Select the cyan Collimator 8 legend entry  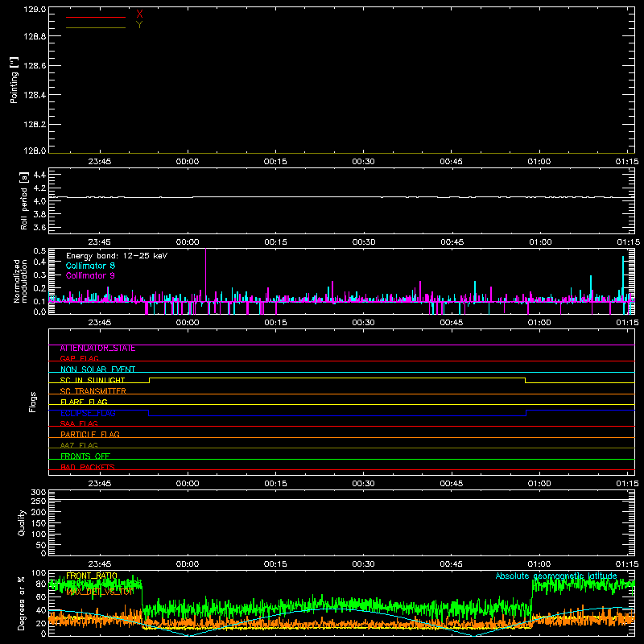pyautogui.click(x=90, y=266)
